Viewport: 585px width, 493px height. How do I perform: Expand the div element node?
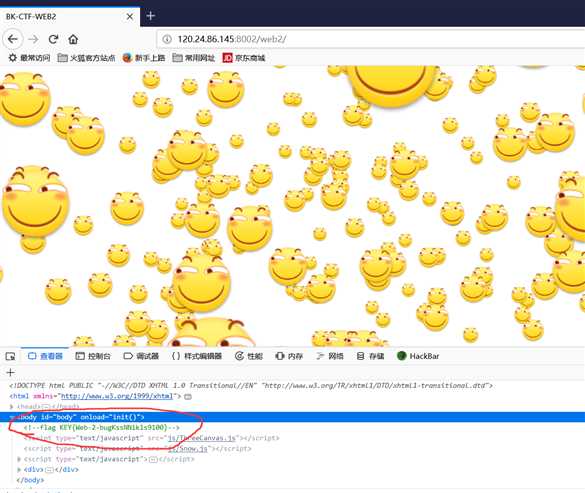(x=19, y=469)
